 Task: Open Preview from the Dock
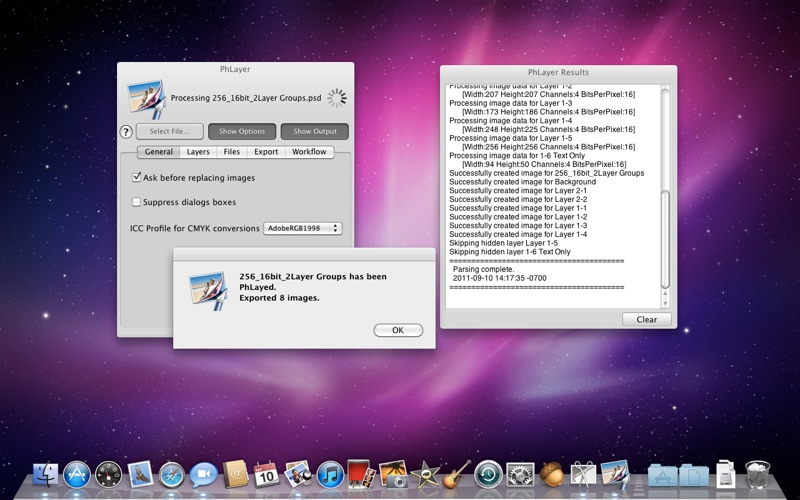(x=298, y=474)
